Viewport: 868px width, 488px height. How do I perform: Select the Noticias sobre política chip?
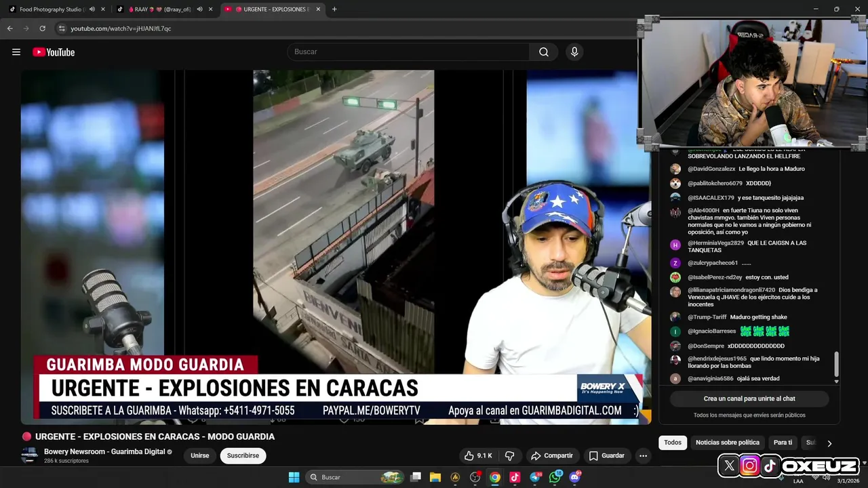point(727,443)
